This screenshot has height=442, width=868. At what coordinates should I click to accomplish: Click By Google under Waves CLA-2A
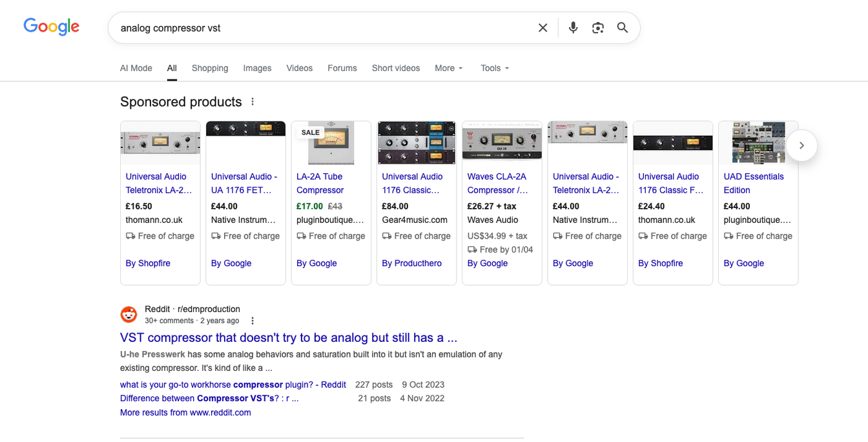pos(488,263)
